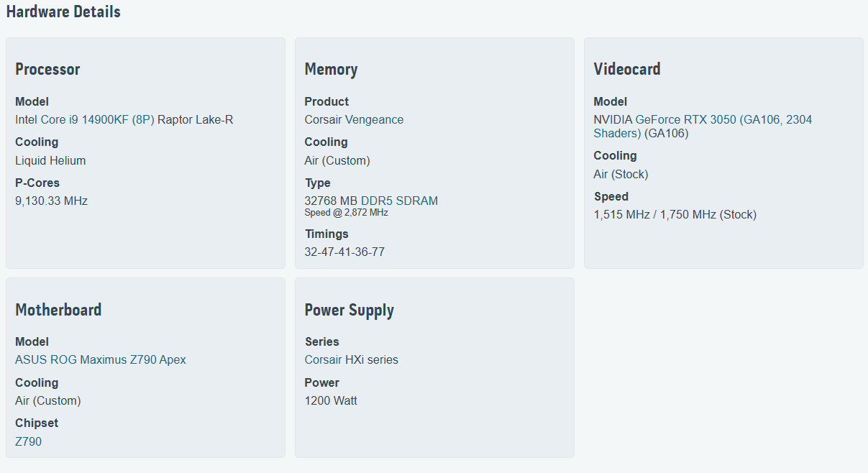This screenshot has width=868, height=473.
Task: Select the 32-47-41-36-77 timings value
Action: [344, 252]
